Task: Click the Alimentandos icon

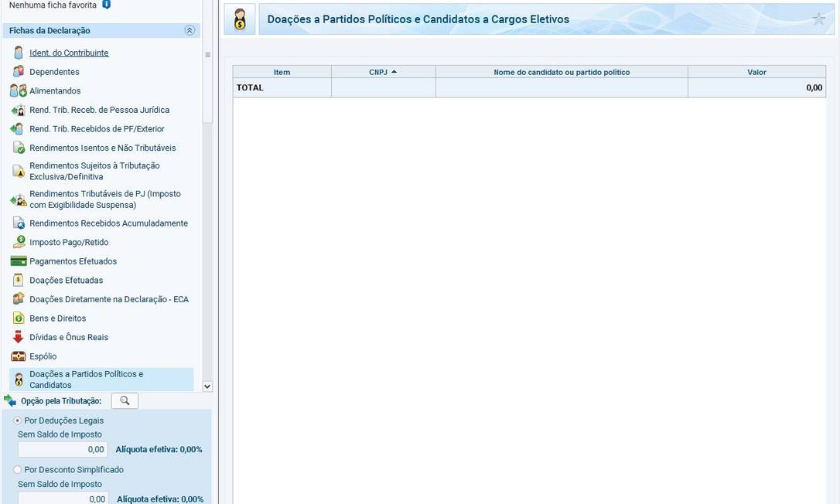Action: [x=19, y=91]
